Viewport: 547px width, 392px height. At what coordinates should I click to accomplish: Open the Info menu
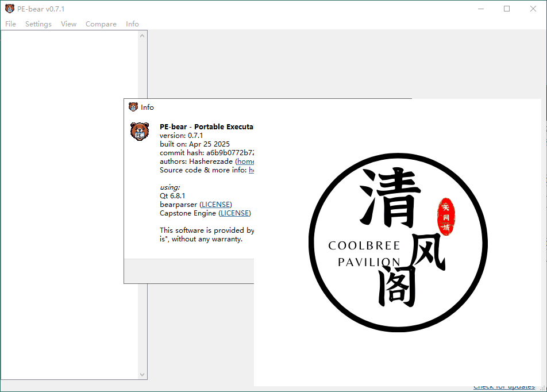click(x=132, y=24)
